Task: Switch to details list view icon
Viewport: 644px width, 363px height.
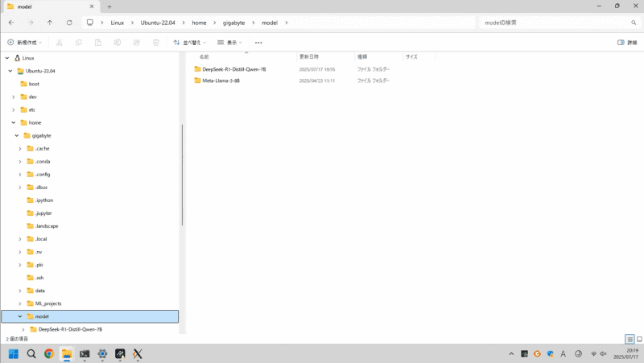Action: tap(630, 339)
